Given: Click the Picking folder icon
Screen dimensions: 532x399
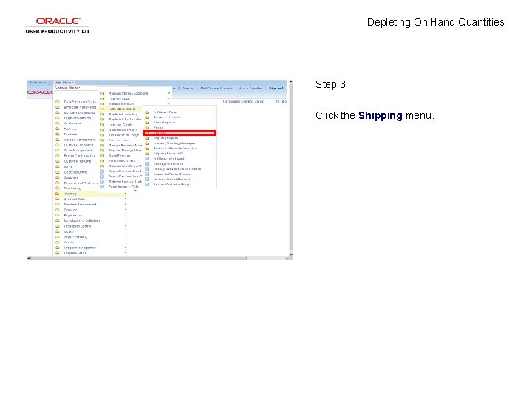Looking at the screenshot, I should tap(147, 128).
